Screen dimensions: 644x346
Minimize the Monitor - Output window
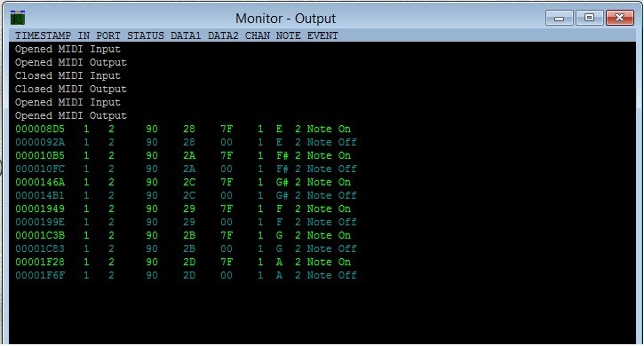[559, 18]
